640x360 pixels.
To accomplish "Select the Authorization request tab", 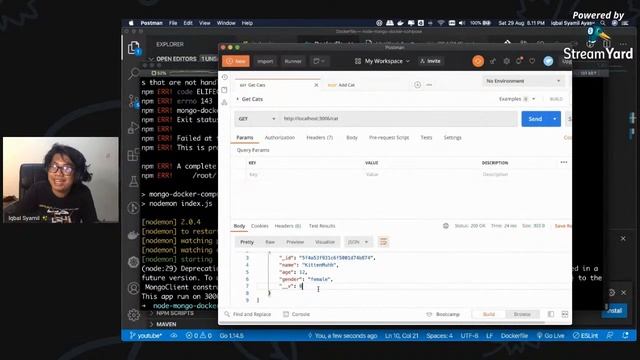I will (280, 138).
